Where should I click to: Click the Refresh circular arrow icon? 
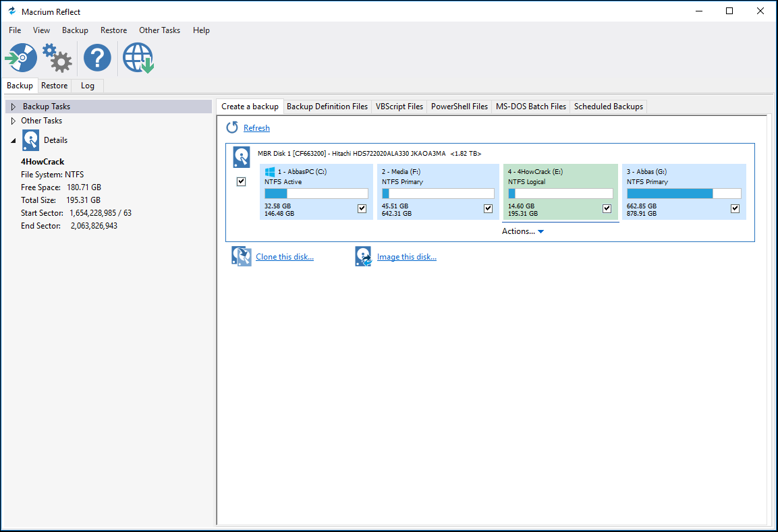point(232,127)
